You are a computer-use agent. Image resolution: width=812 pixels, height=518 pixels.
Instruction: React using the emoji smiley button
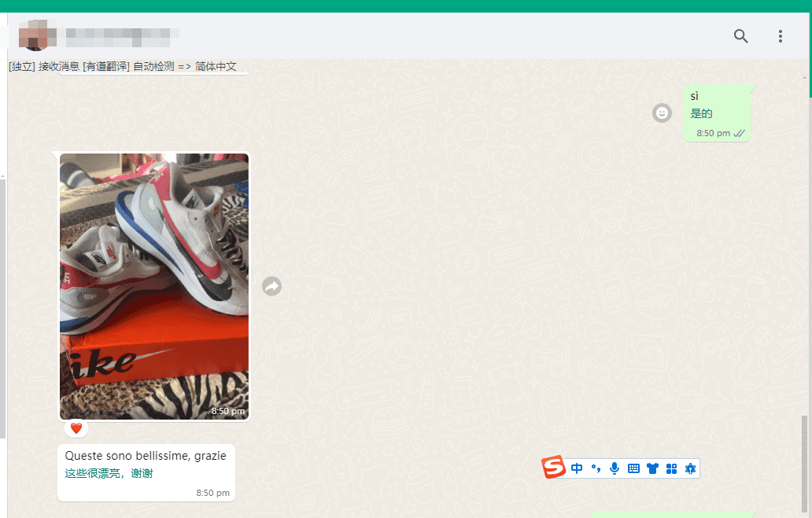point(661,113)
